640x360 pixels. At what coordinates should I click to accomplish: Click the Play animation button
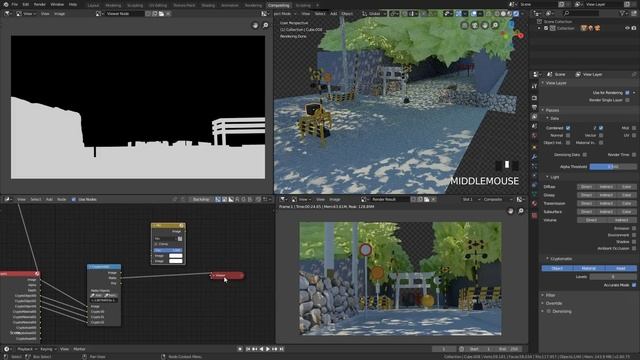click(268, 349)
